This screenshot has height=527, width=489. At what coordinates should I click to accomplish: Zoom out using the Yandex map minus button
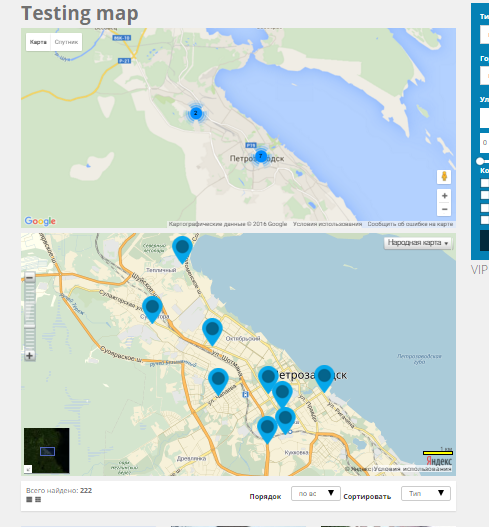coord(30,278)
